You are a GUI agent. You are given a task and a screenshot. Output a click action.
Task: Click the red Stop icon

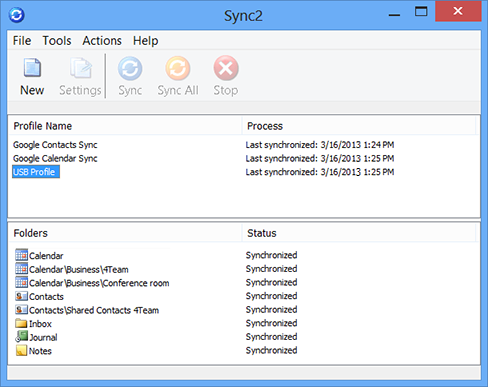coord(226,68)
